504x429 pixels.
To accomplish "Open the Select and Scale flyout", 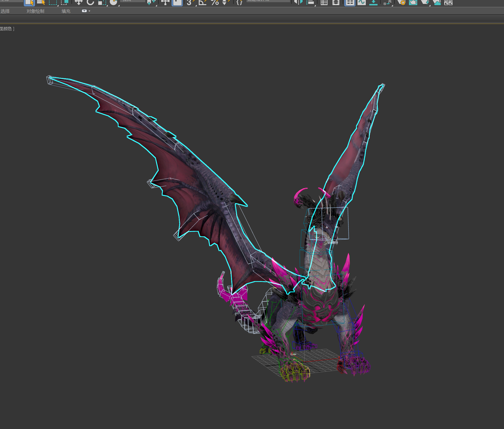I will click(x=102, y=2).
